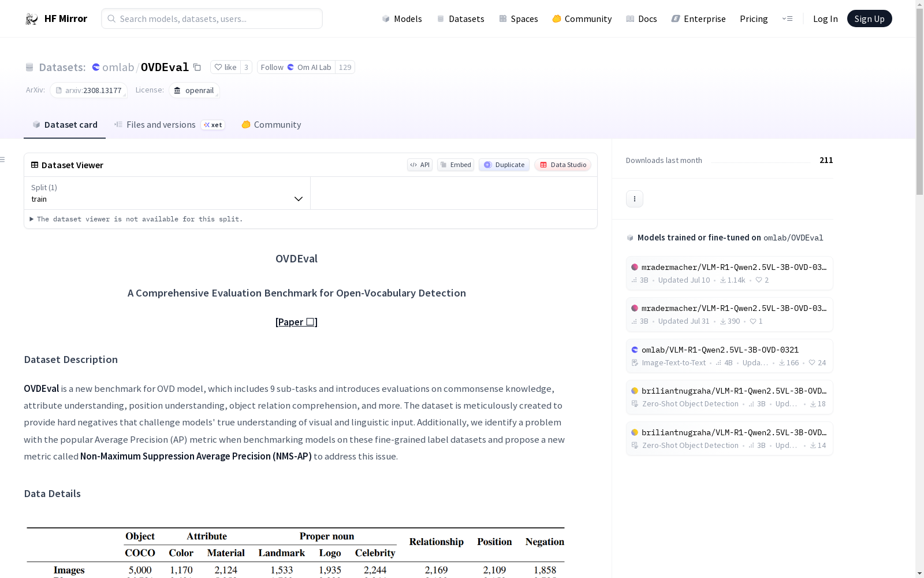924x578 pixels.
Task: Click the sidebar toggle icon at left edge
Action: (x=3, y=160)
